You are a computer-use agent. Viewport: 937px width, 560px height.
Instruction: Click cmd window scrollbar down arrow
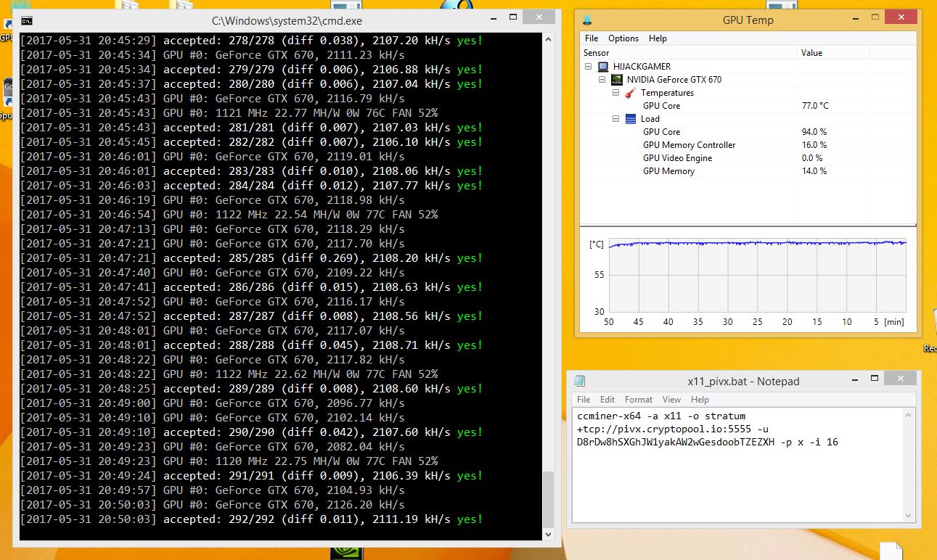548,534
